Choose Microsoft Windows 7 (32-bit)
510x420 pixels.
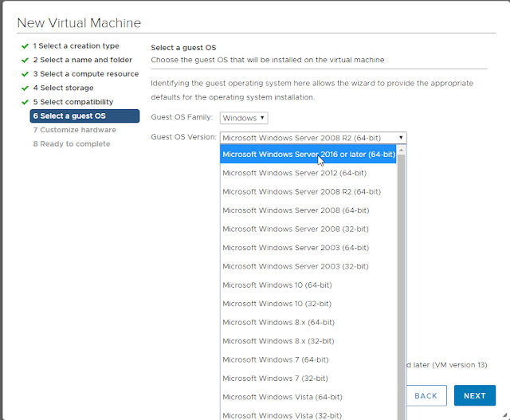click(308, 379)
